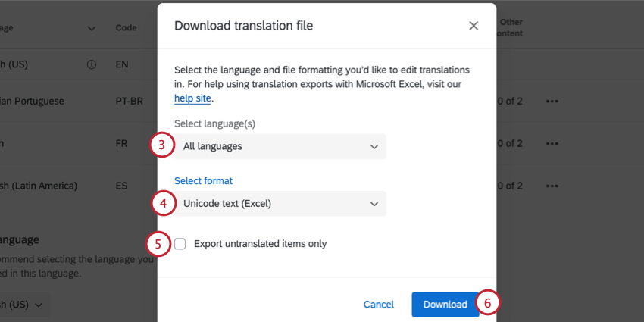The width and height of the screenshot is (644, 322).
Task: Click the Select format label
Action: pos(203,180)
